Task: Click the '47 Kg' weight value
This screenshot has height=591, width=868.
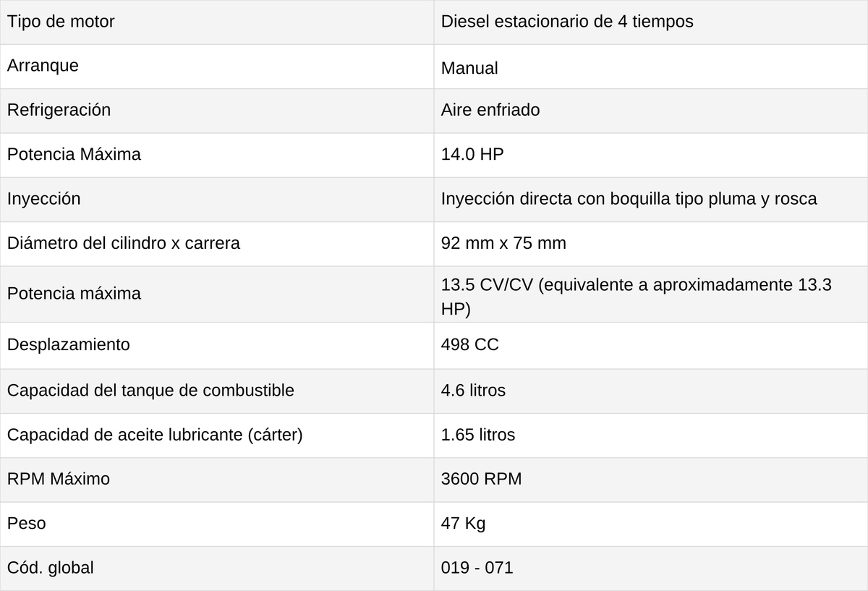Action: click(x=463, y=523)
